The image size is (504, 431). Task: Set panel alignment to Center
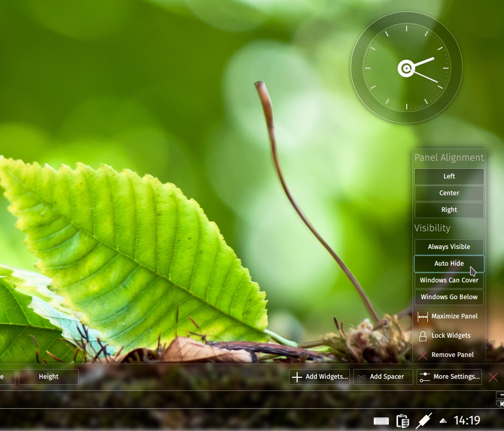[449, 193]
